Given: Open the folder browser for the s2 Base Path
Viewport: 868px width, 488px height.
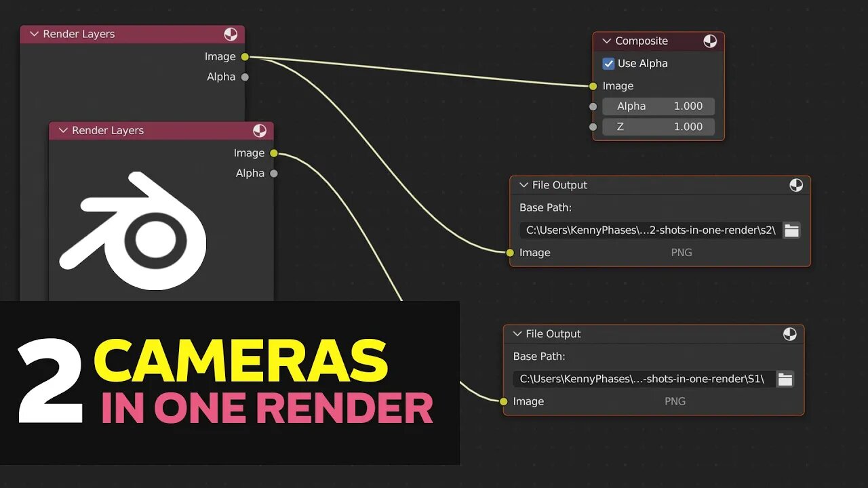Looking at the screenshot, I should [791, 230].
